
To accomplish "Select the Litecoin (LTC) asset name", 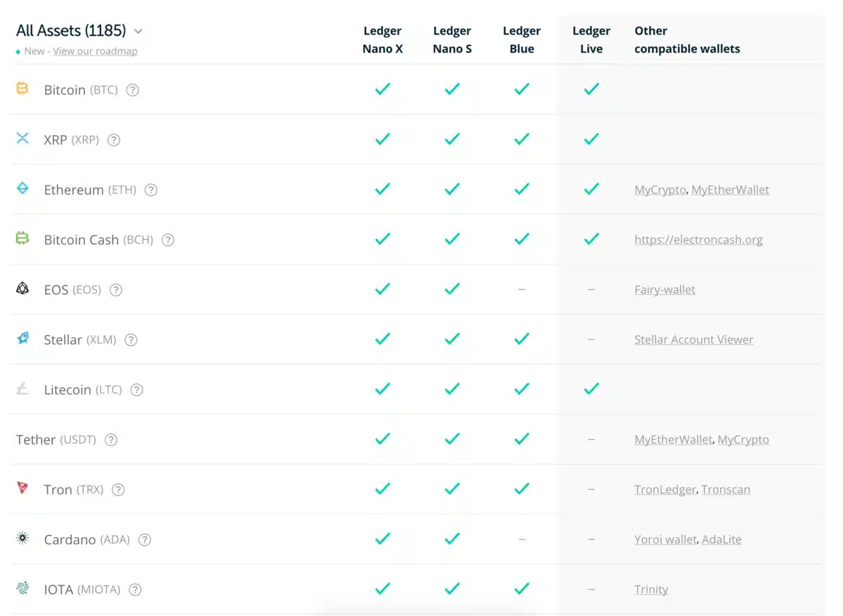I will (x=83, y=390).
